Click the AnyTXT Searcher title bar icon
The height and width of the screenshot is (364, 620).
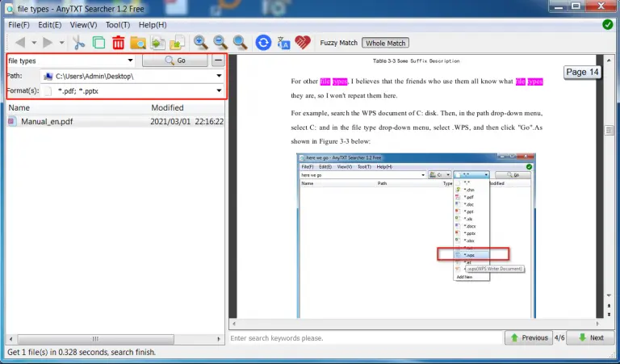10,9
